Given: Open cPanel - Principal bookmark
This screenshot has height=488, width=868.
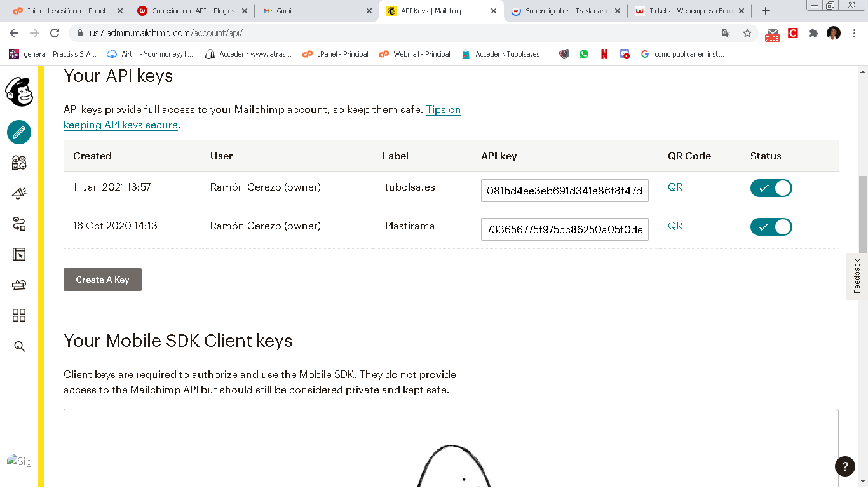Looking at the screenshot, I should point(336,54).
